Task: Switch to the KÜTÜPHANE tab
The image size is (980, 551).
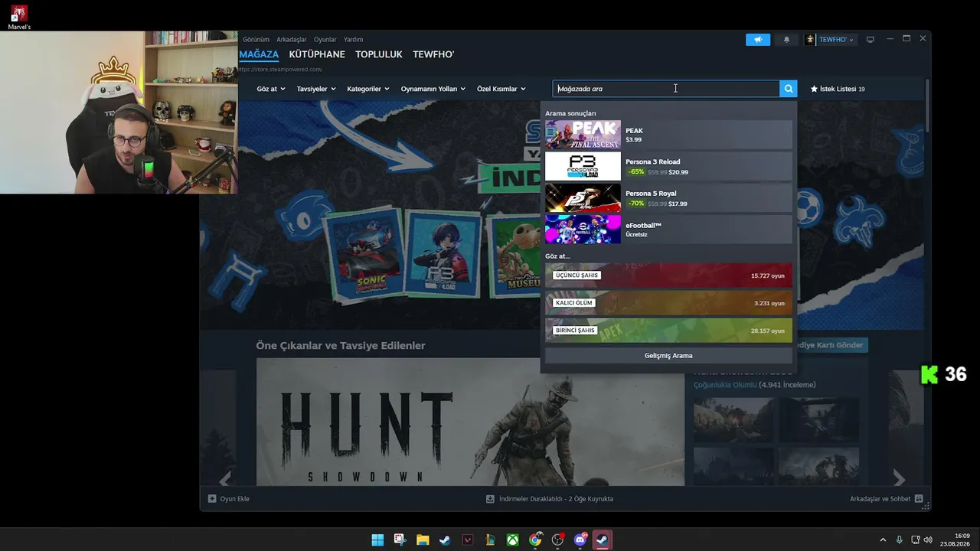Action: (x=317, y=55)
